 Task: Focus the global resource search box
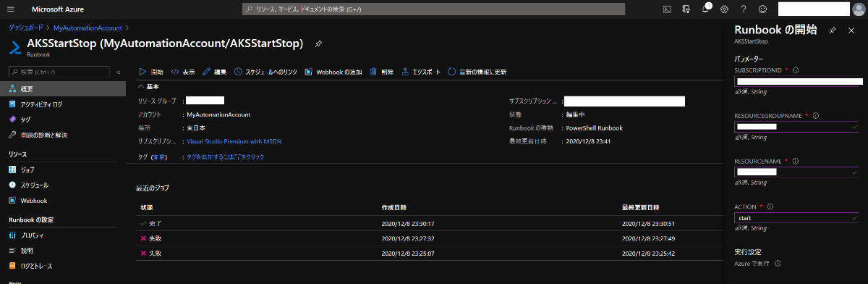click(x=434, y=9)
